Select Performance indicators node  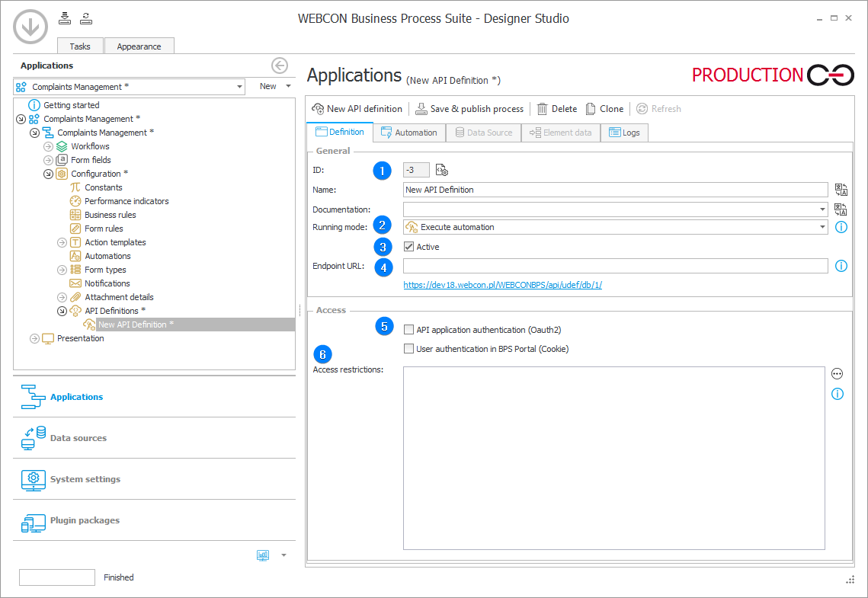(127, 201)
